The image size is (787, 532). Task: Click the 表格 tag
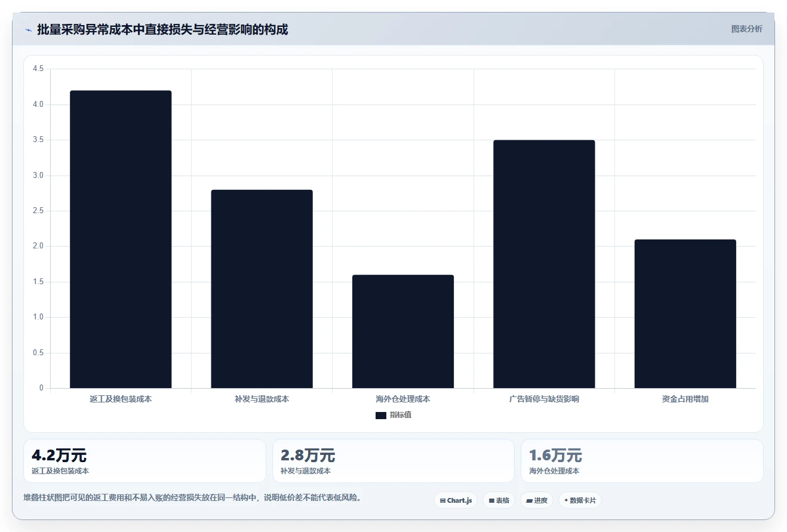[499, 500]
